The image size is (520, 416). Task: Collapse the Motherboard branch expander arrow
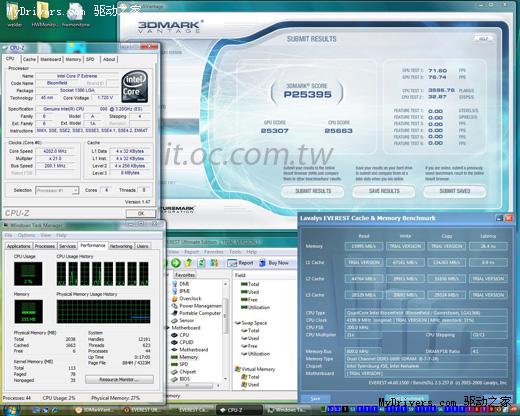point(168,328)
